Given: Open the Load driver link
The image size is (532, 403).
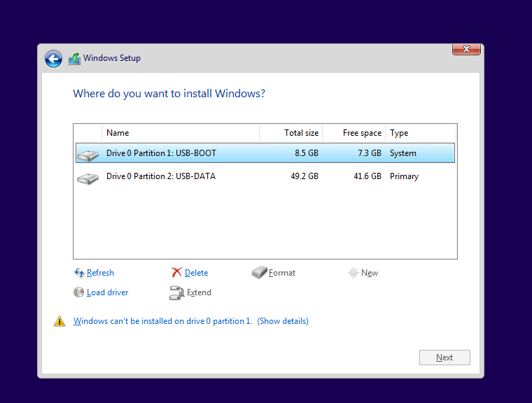Looking at the screenshot, I should [108, 292].
